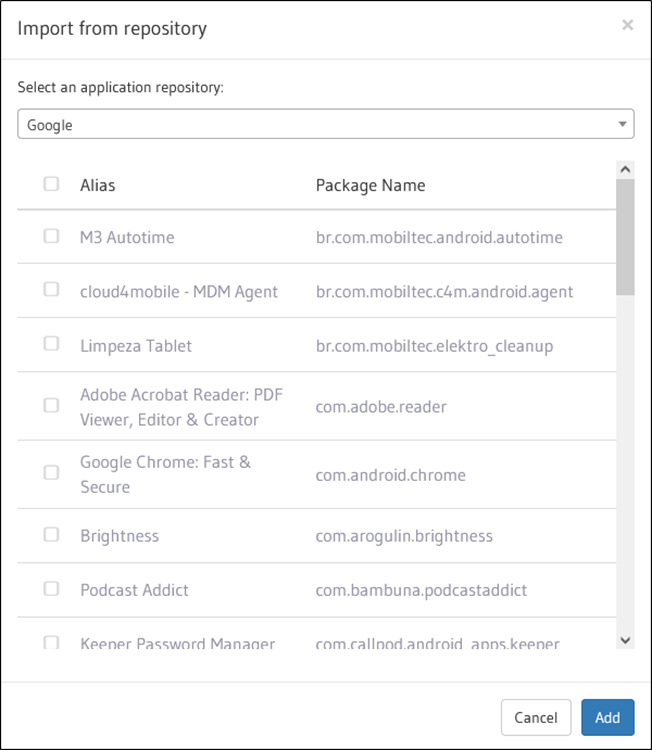Select com.android.chrome package name
This screenshot has height=750, width=652.
coord(390,475)
